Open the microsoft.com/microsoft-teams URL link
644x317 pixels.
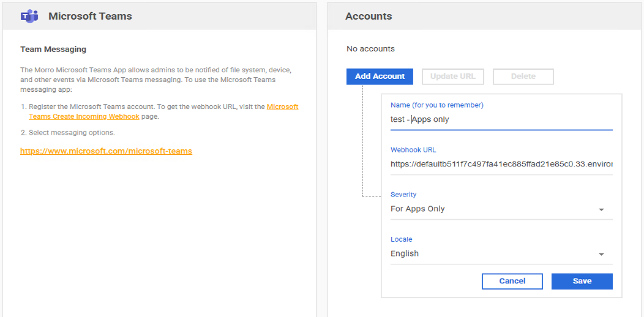click(x=106, y=151)
